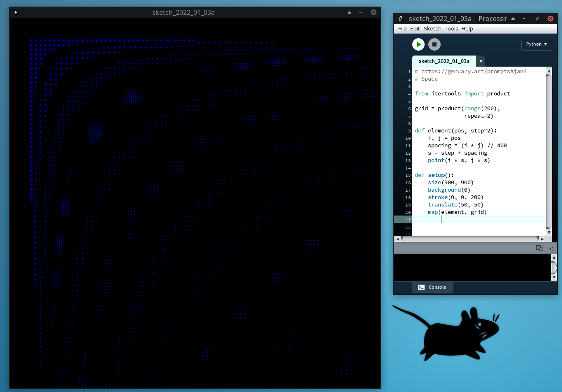Image resolution: width=562 pixels, height=392 pixels.
Task: Open the File menu
Action: [402, 29]
